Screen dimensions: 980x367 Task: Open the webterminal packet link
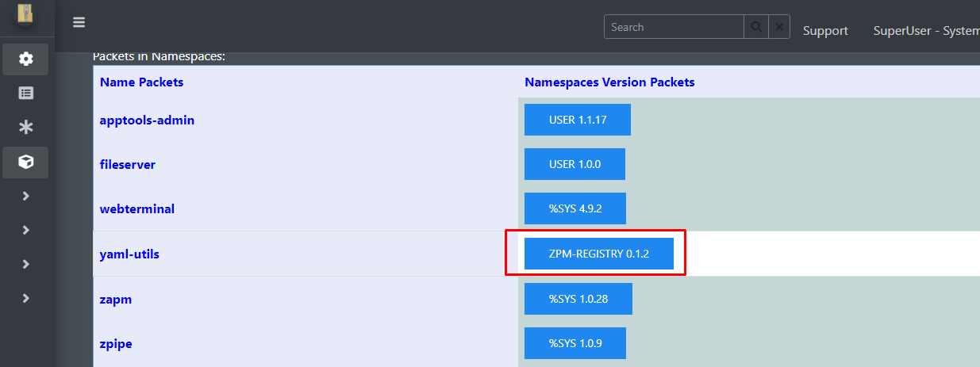coord(137,209)
